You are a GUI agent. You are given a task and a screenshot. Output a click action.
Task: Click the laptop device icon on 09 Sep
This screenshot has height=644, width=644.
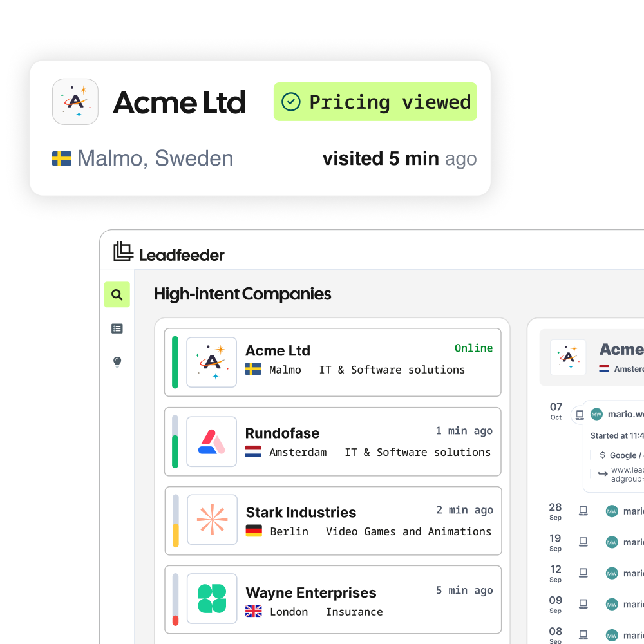click(583, 604)
